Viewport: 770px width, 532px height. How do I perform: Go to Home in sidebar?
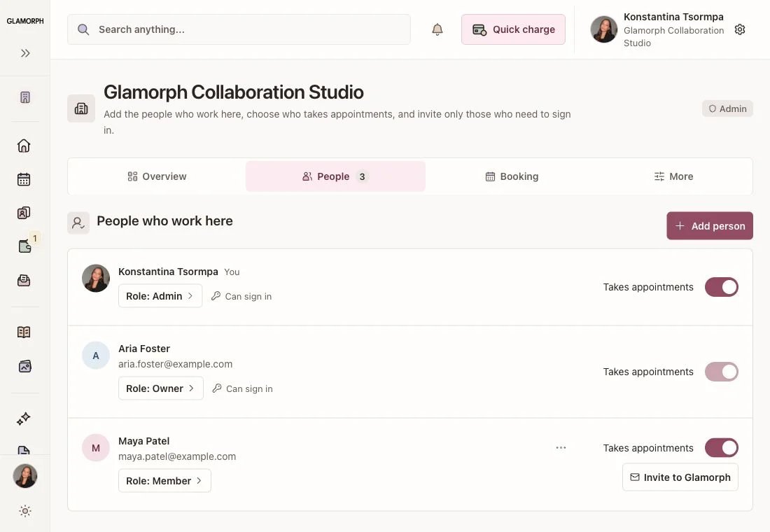pyautogui.click(x=24, y=146)
